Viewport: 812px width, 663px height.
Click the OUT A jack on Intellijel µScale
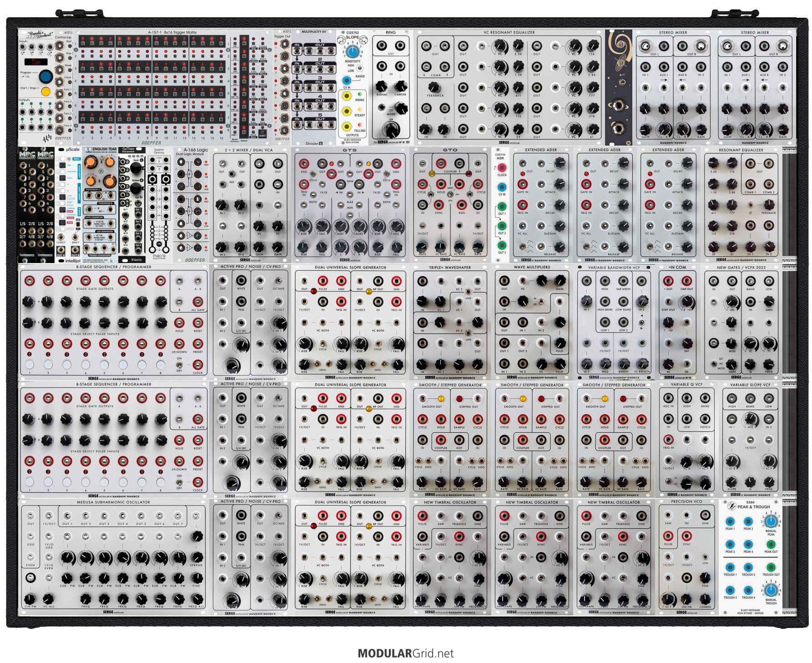click(x=61, y=250)
